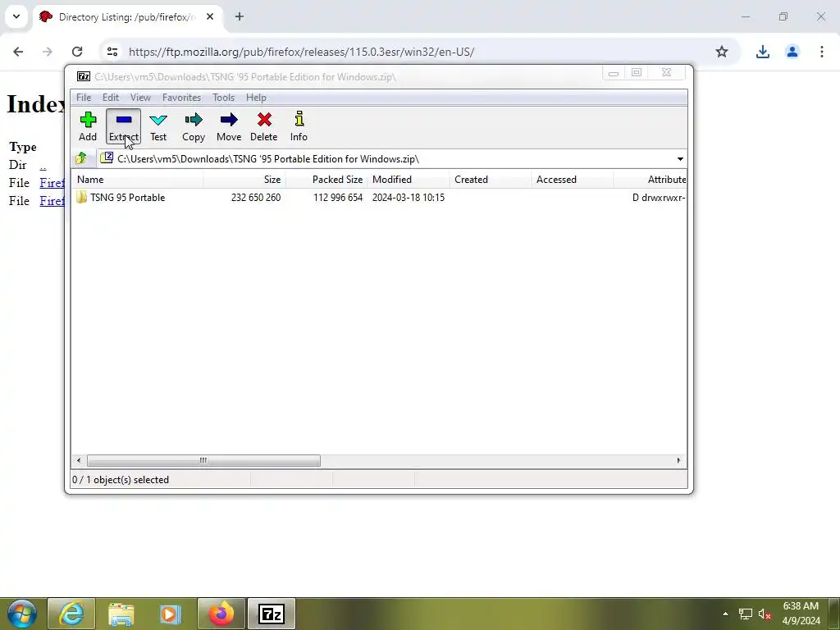Open the File menu in 7-Zip

(x=84, y=98)
